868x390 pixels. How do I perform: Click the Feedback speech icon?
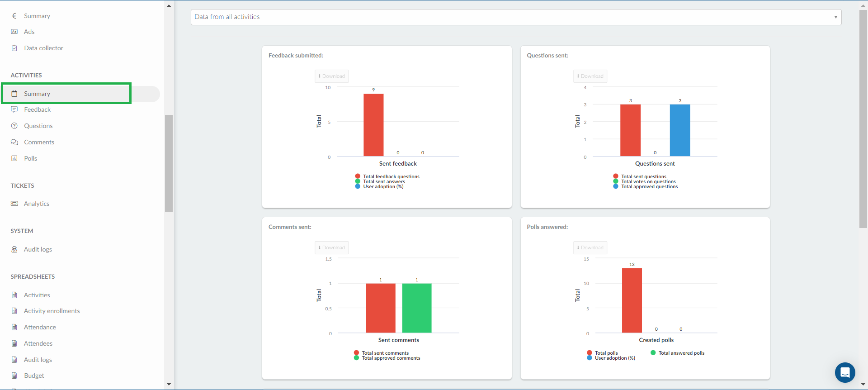coord(14,109)
